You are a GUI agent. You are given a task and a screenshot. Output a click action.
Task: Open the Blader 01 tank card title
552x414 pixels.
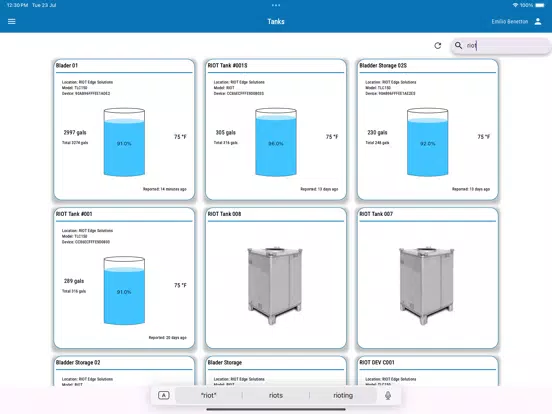click(x=67, y=65)
